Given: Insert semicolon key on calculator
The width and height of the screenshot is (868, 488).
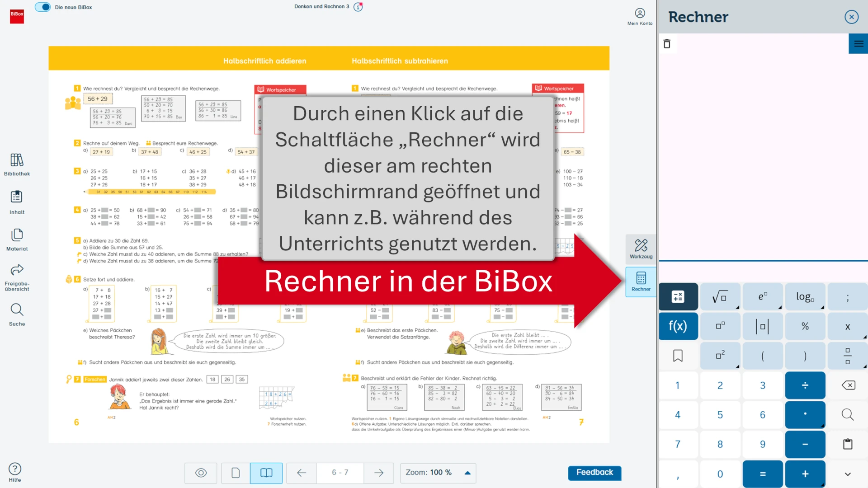Looking at the screenshot, I should pyautogui.click(x=848, y=297).
